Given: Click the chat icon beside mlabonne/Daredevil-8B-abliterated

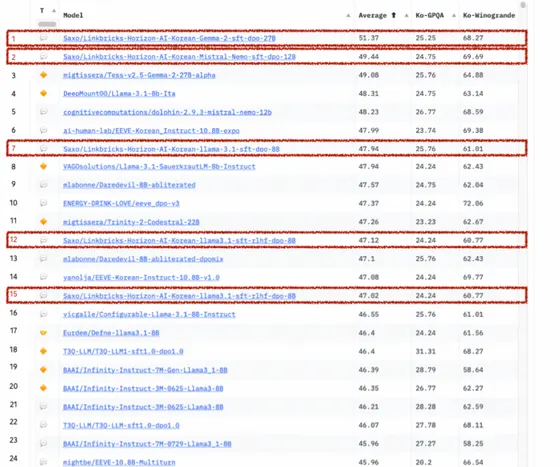Looking at the screenshot, I should (x=44, y=185).
